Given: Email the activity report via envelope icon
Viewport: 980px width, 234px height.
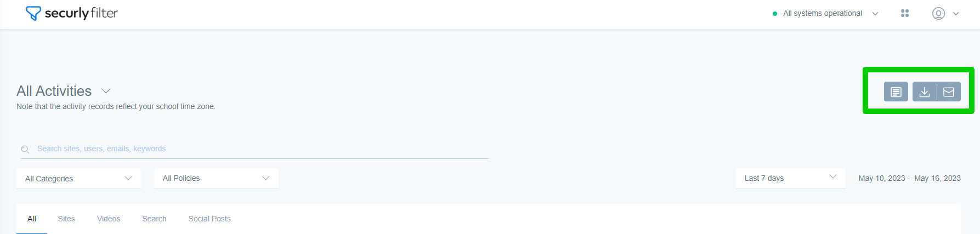Looking at the screenshot, I should [949, 92].
